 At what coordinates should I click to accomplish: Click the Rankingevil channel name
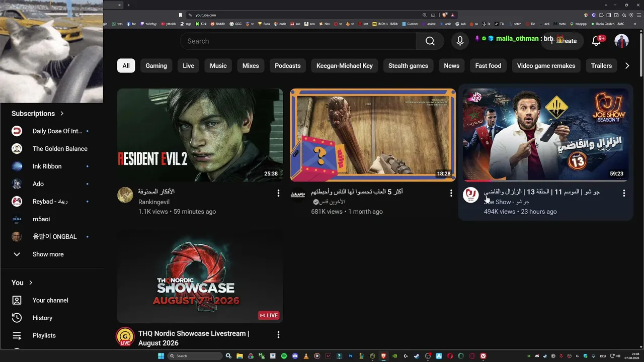click(154, 202)
